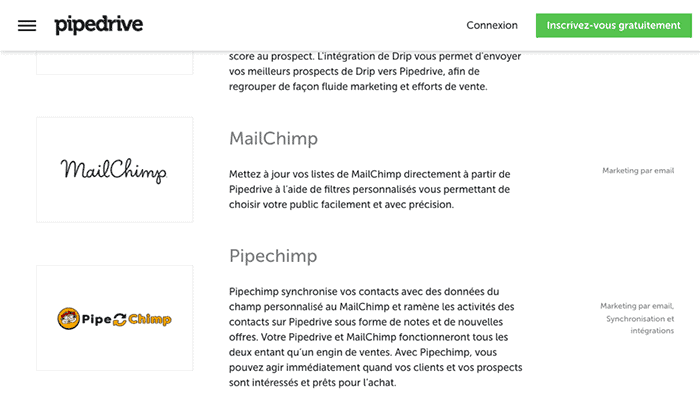The width and height of the screenshot is (700, 394).
Task: Click the partial Drip logo card
Action: 115,63
